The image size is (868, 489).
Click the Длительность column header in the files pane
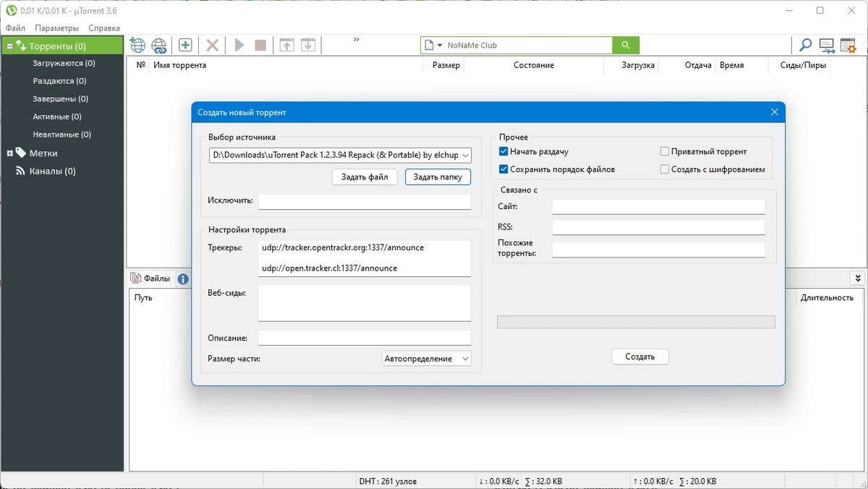tap(827, 297)
